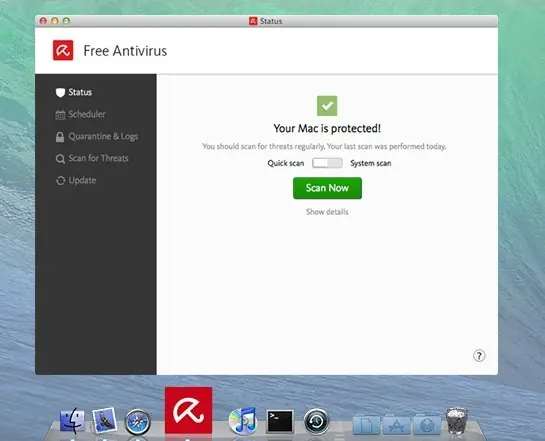Open the Documents folder stack in dock
Image resolution: width=545 pixels, height=441 pixels.
[366, 425]
